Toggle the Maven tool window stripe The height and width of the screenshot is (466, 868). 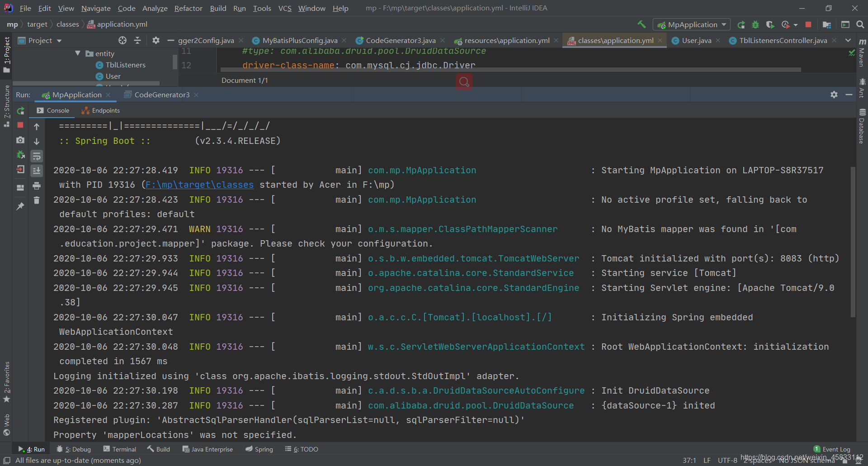pyautogui.click(x=862, y=52)
